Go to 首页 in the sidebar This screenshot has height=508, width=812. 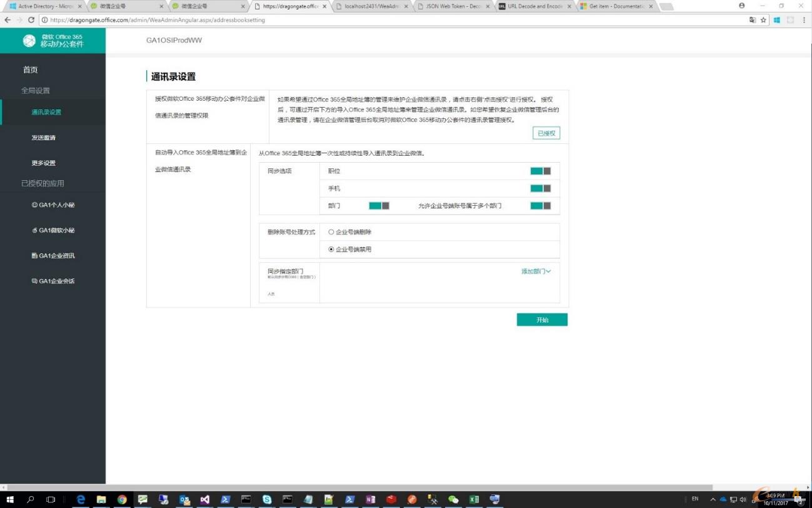[31, 70]
